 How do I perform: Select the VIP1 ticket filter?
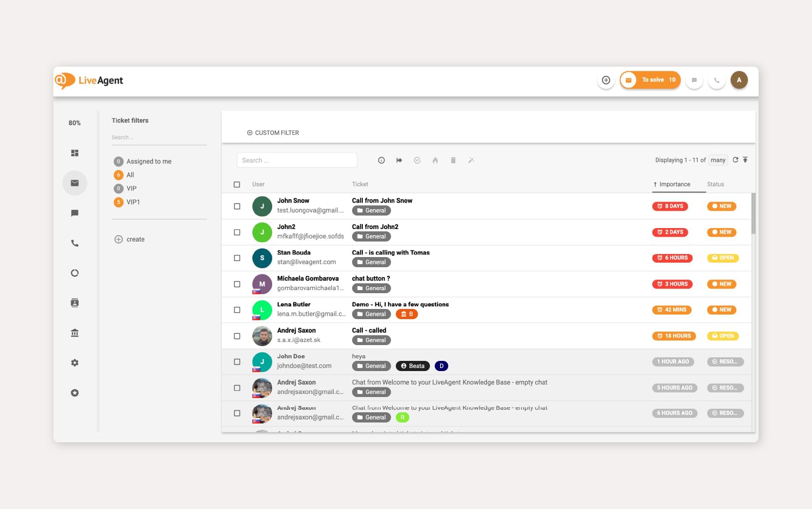127,202
